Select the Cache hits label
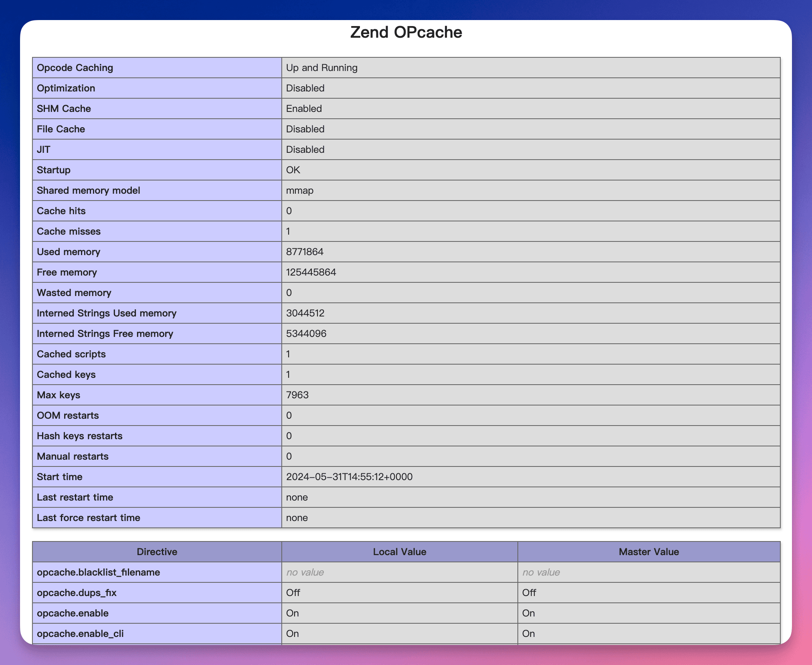The width and height of the screenshot is (812, 665). click(61, 211)
